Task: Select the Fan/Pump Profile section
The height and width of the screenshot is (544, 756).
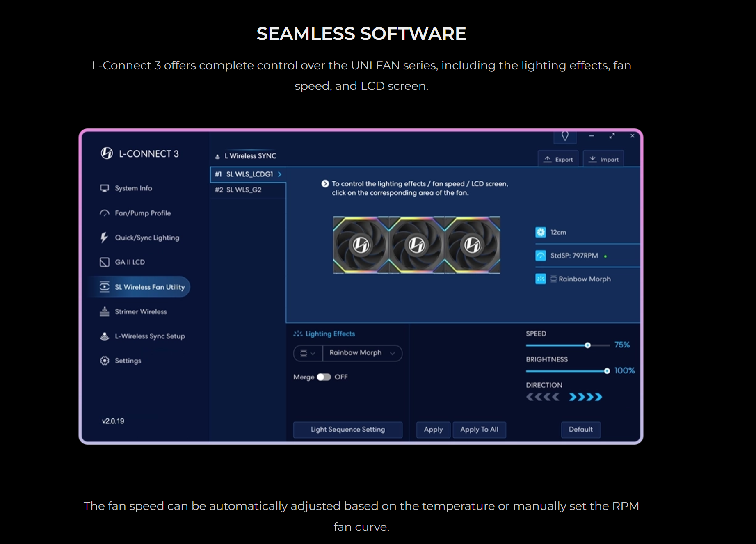Action: [142, 213]
